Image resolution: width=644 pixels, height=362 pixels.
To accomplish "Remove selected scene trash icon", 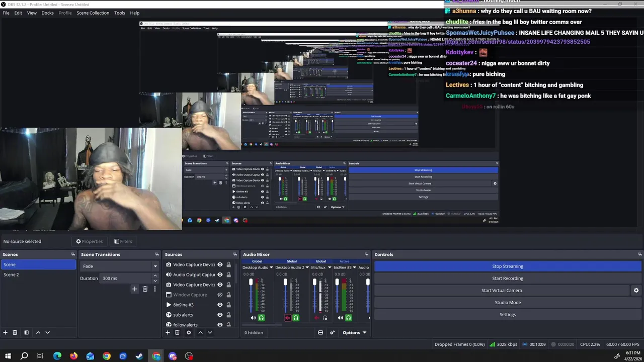I will pyautogui.click(x=15, y=332).
